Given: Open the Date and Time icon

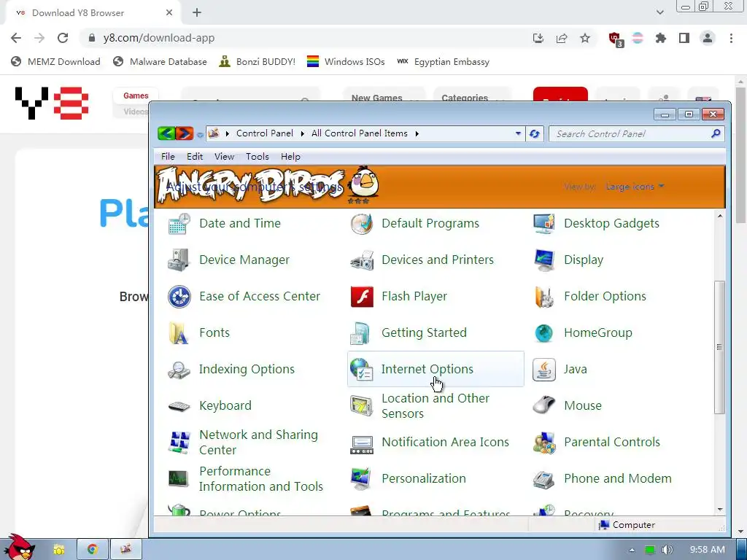Looking at the screenshot, I should 179,223.
